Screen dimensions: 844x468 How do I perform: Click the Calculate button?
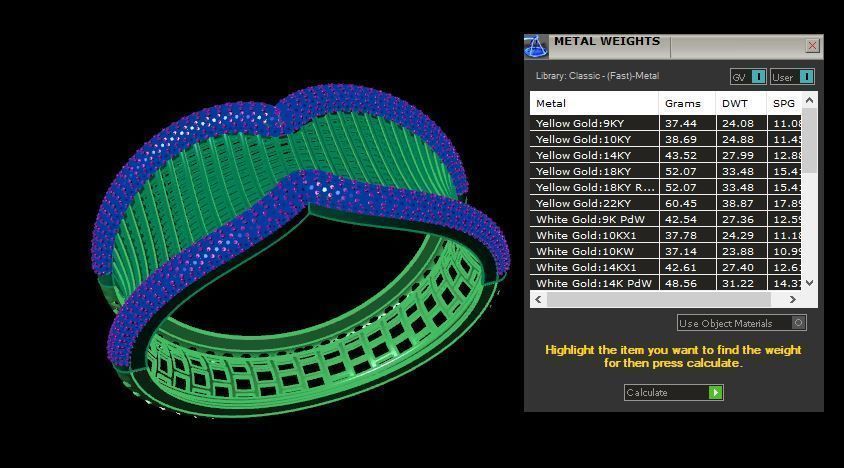coord(673,393)
